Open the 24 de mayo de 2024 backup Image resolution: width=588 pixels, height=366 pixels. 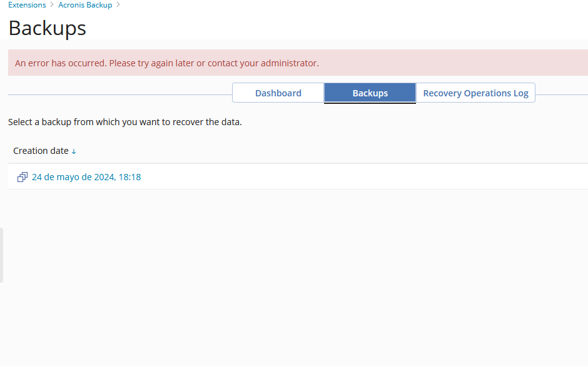(x=86, y=177)
